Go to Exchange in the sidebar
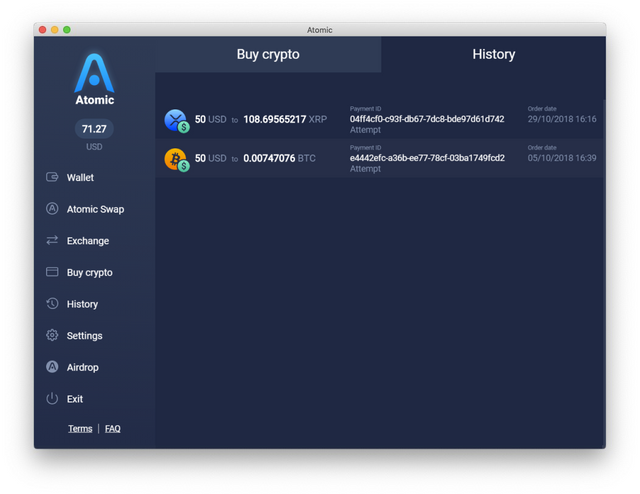Viewport: 640px width, 494px height. pyautogui.click(x=88, y=241)
